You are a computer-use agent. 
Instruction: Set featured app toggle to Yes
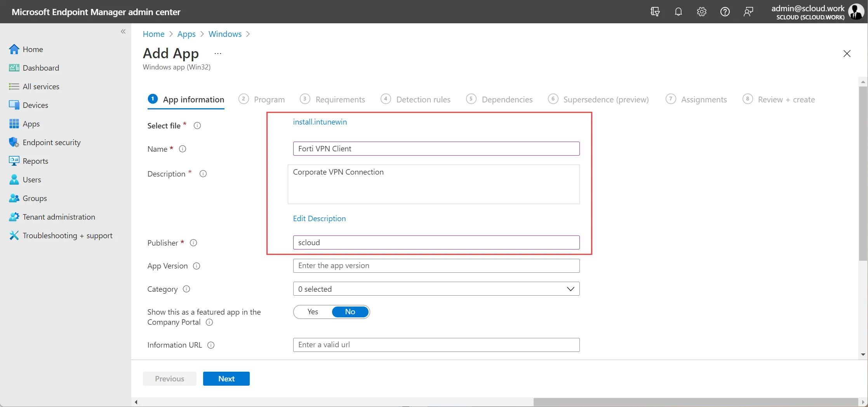coord(313,312)
